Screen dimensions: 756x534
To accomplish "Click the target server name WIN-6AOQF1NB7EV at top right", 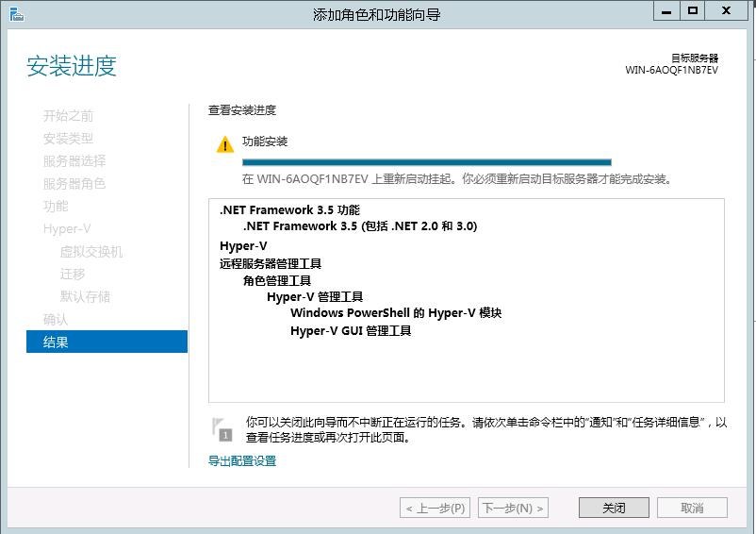I will click(671, 70).
